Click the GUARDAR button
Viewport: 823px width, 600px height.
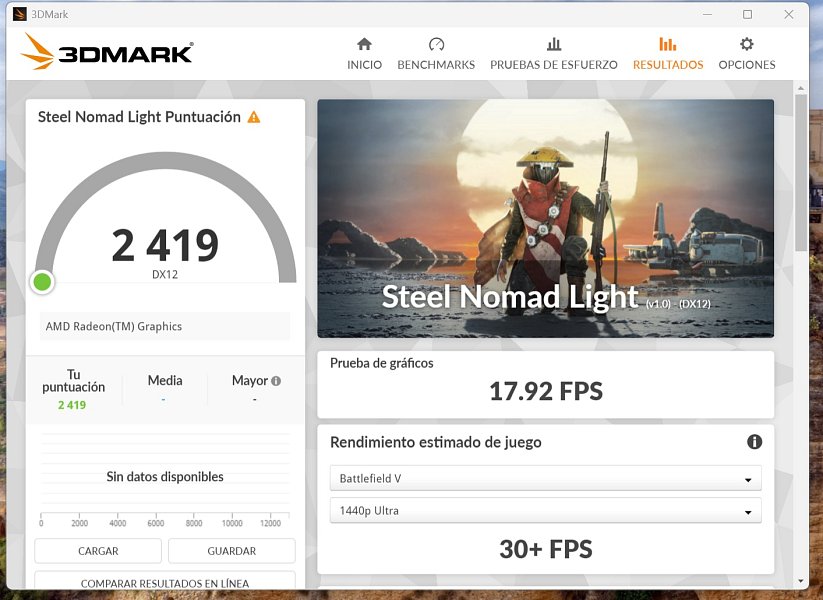tap(231, 551)
